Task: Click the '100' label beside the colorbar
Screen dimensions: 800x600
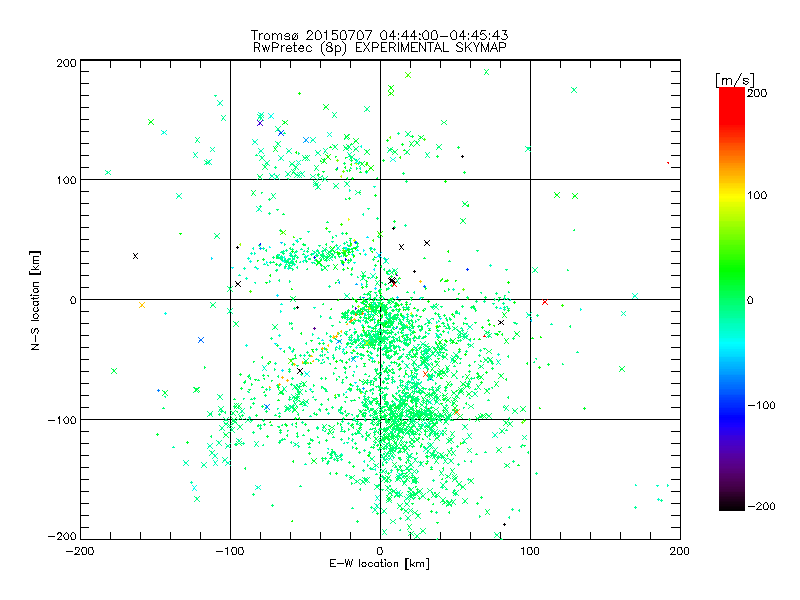Action: pyautogui.click(x=757, y=195)
